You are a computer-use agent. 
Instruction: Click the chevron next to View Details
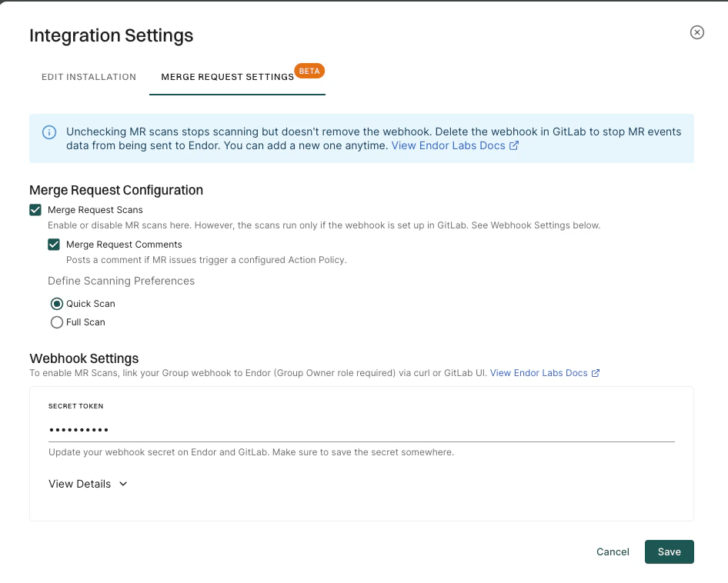122,484
